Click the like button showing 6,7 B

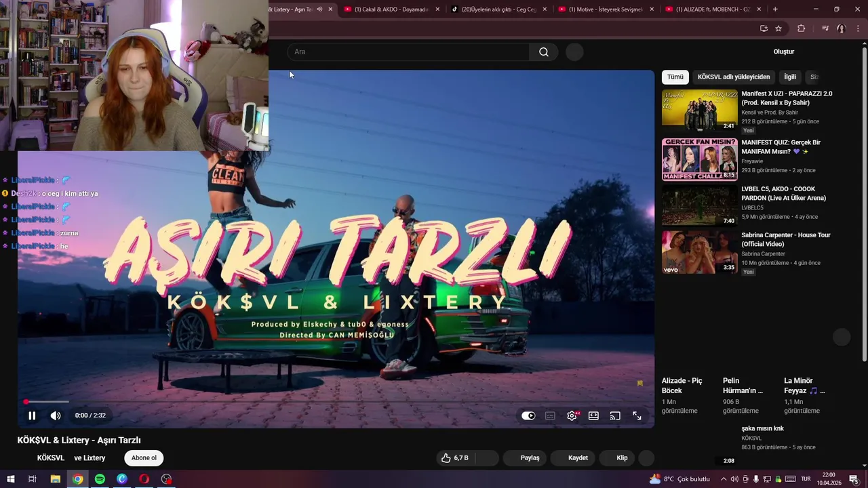(455, 458)
